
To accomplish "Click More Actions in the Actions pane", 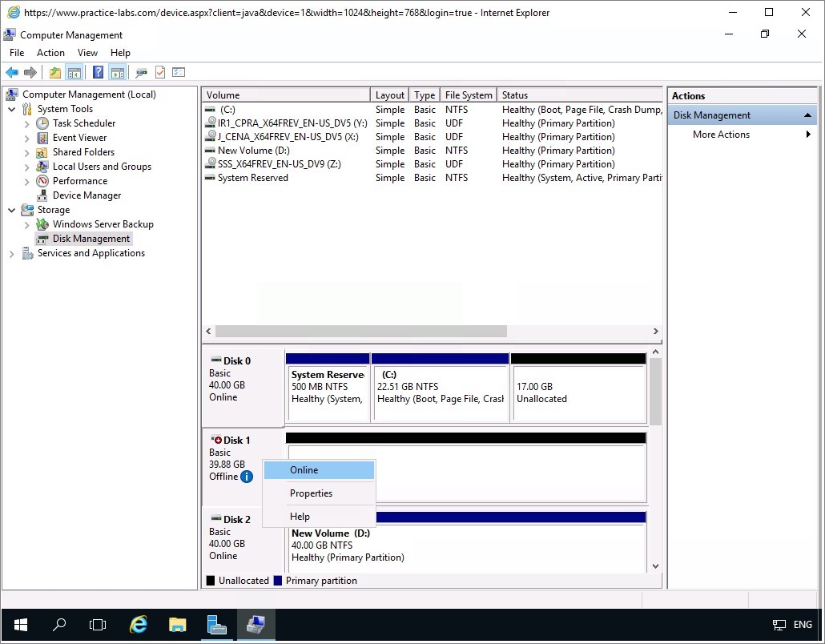I will [x=721, y=135].
